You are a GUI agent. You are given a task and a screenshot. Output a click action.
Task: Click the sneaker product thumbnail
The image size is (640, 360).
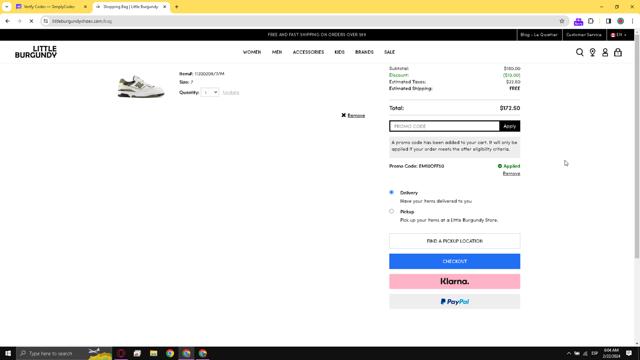(x=141, y=86)
